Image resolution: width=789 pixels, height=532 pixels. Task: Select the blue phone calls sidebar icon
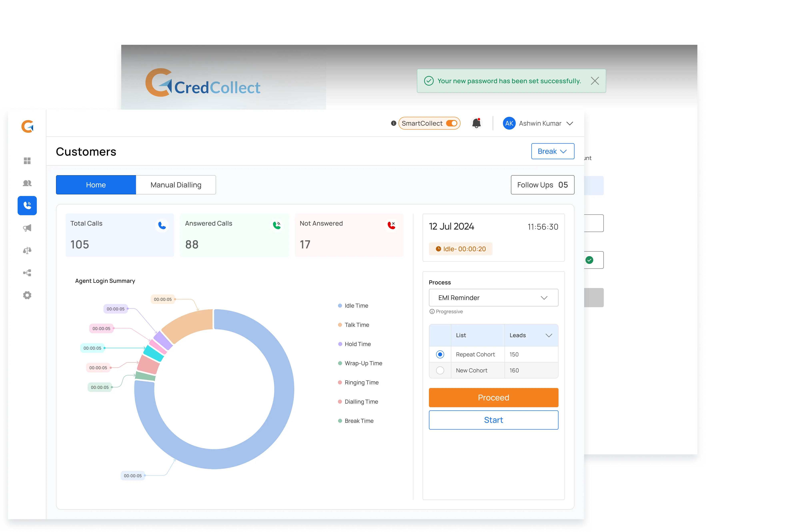(x=27, y=206)
